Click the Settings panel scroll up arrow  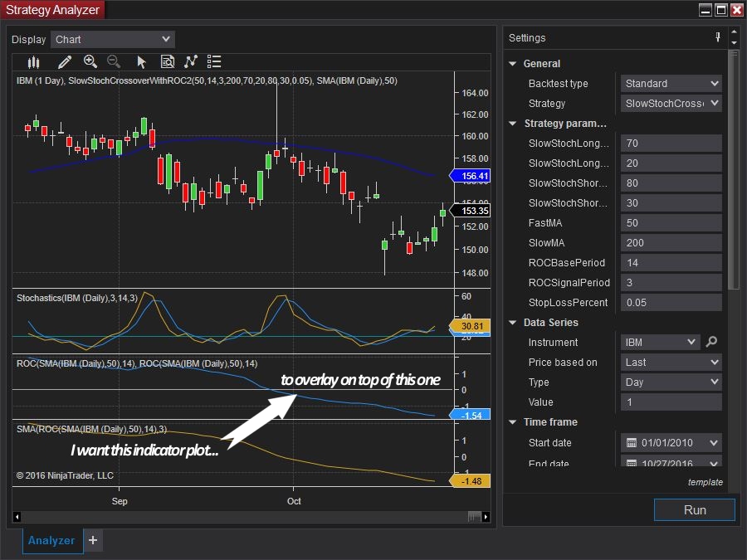(735, 32)
